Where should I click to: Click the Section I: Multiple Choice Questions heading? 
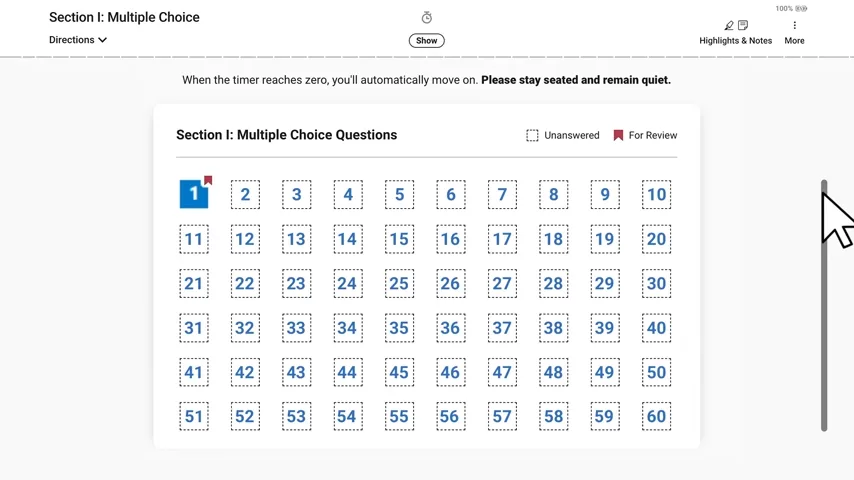point(286,135)
